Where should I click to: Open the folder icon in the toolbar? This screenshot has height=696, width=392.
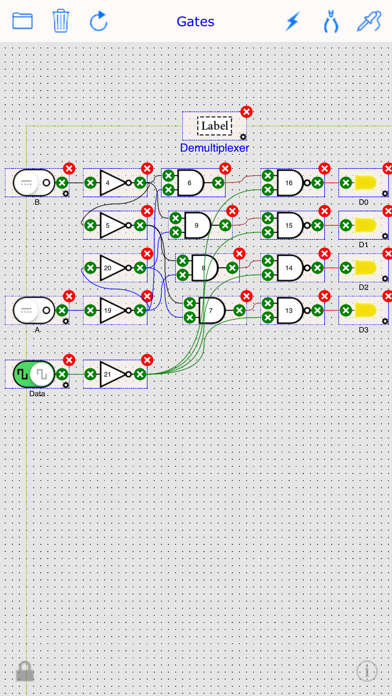point(22,21)
